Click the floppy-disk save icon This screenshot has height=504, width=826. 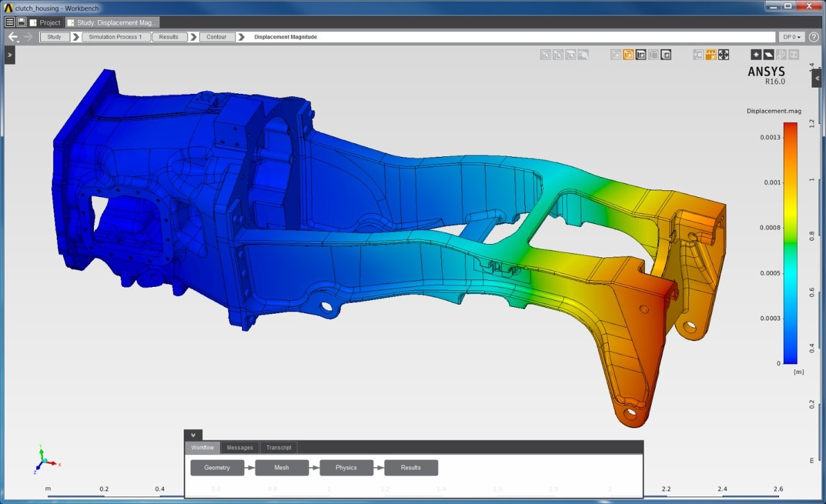pos(21,22)
